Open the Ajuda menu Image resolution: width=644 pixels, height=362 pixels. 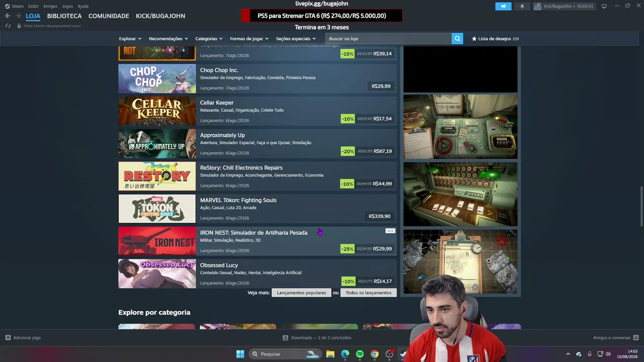(x=83, y=6)
